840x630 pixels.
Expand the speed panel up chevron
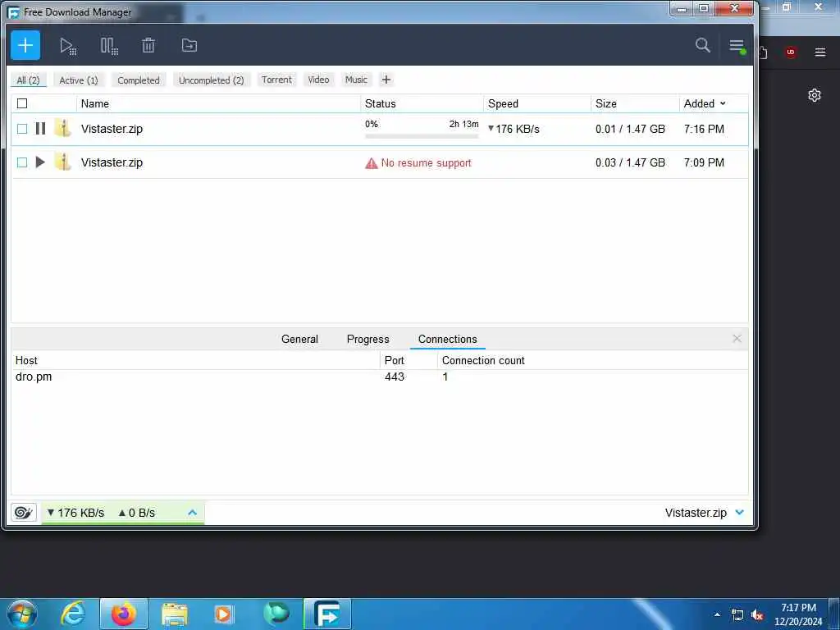(192, 513)
